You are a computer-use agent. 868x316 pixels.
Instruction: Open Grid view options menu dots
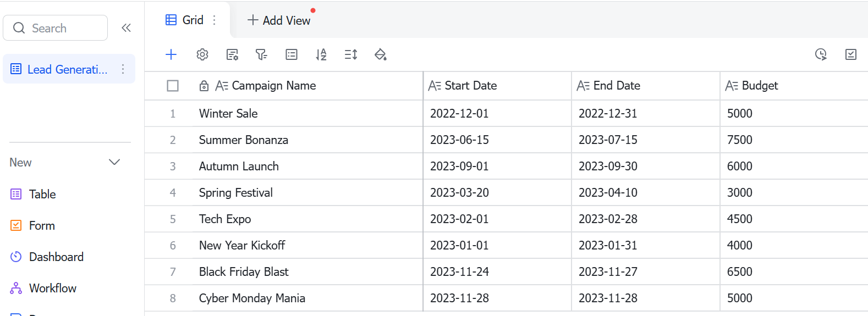(215, 20)
